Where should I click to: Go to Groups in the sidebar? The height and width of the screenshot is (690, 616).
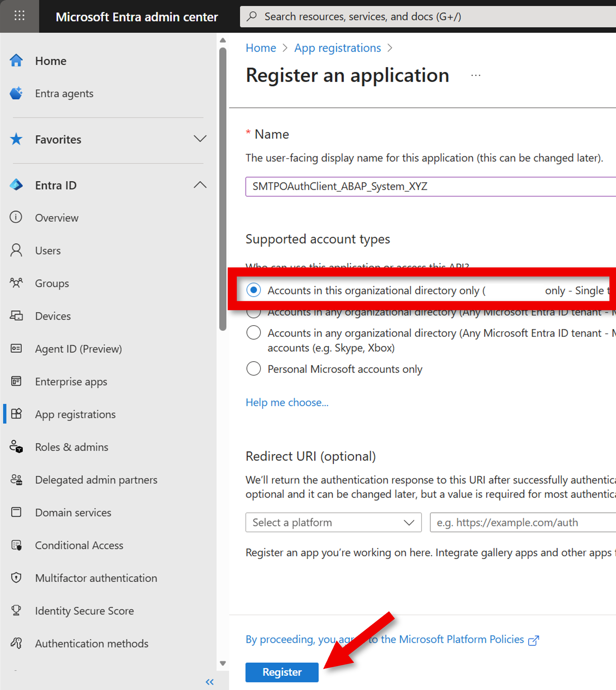pos(52,283)
